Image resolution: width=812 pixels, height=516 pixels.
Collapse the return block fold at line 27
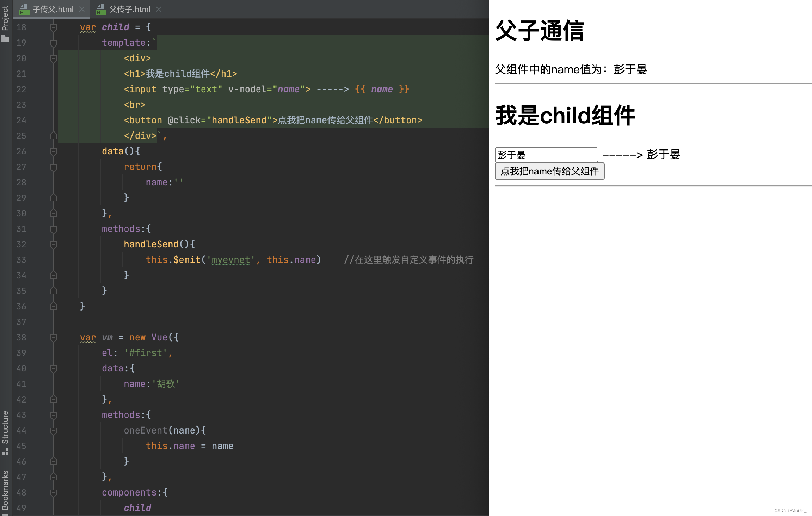click(x=54, y=167)
